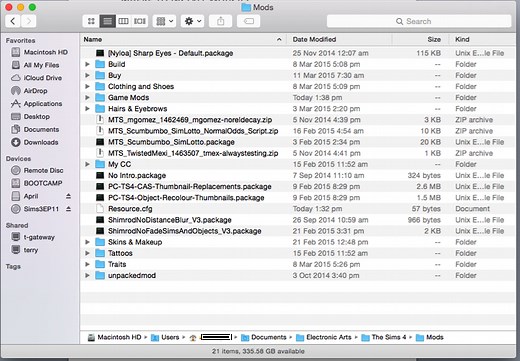Click Documents in path bar
520x361 pixels.
(x=264, y=337)
